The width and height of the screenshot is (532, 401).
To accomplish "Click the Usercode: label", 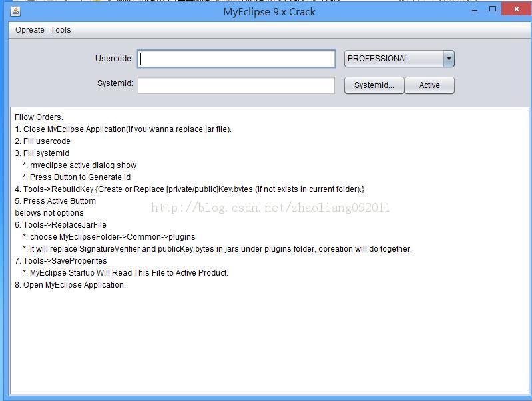I will click(x=114, y=59).
